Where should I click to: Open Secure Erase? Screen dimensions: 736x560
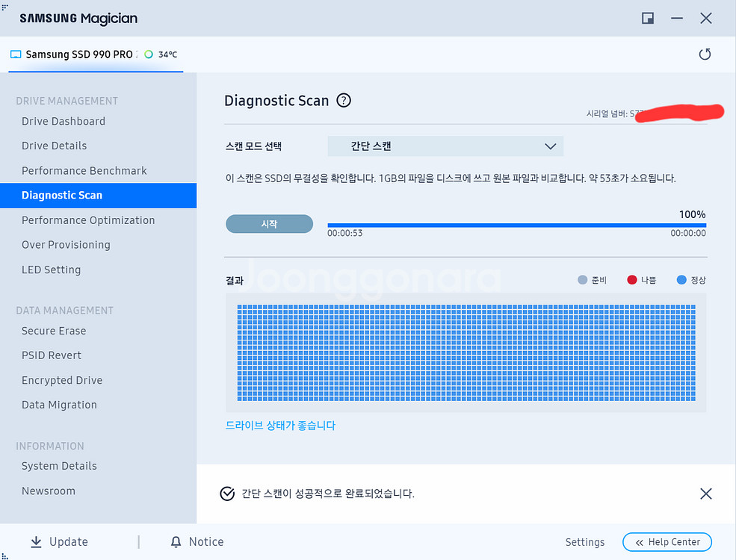pyautogui.click(x=54, y=331)
